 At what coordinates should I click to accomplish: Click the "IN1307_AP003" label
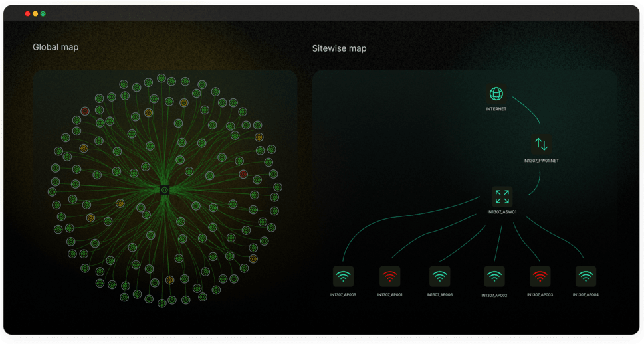(x=540, y=295)
